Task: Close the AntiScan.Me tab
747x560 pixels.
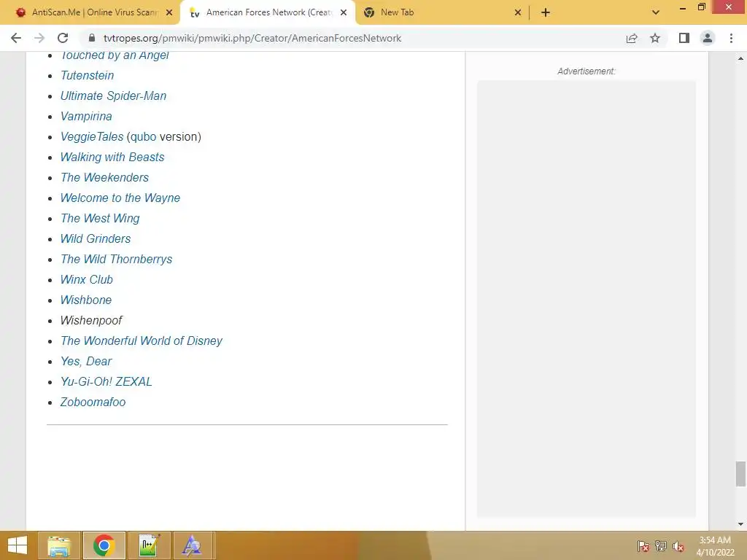Action: 169,12
